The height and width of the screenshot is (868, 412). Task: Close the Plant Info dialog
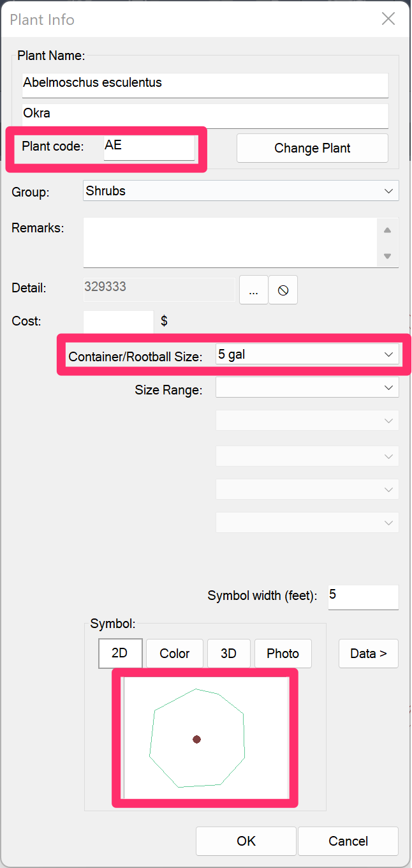coord(388,19)
